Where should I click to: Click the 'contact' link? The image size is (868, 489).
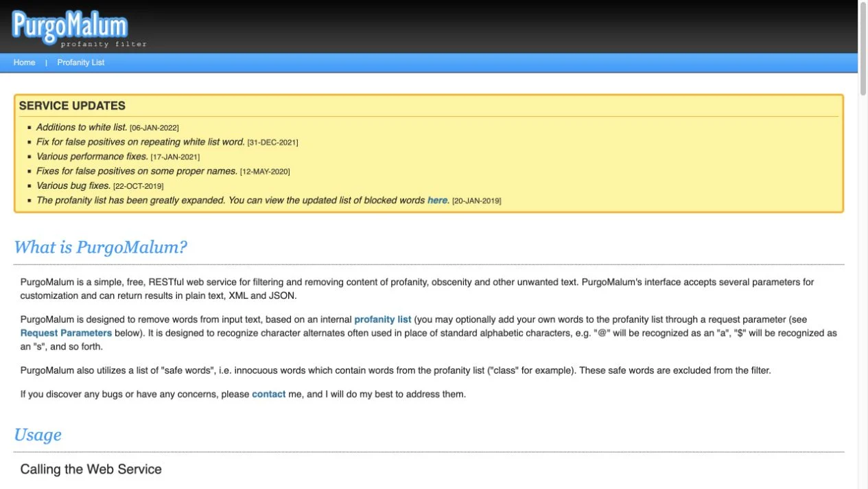268,394
